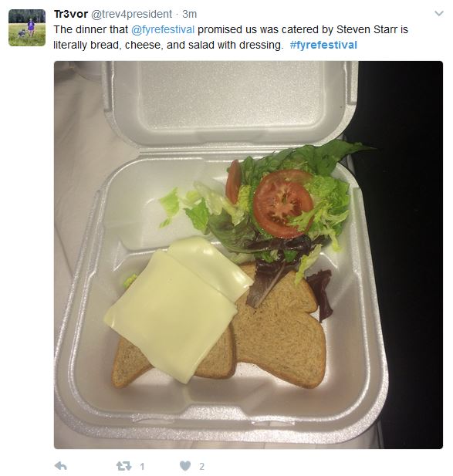Image resolution: width=453 pixels, height=476 pixels.
Task: Click the cheese slices in the photo
Action: [178, 306]
